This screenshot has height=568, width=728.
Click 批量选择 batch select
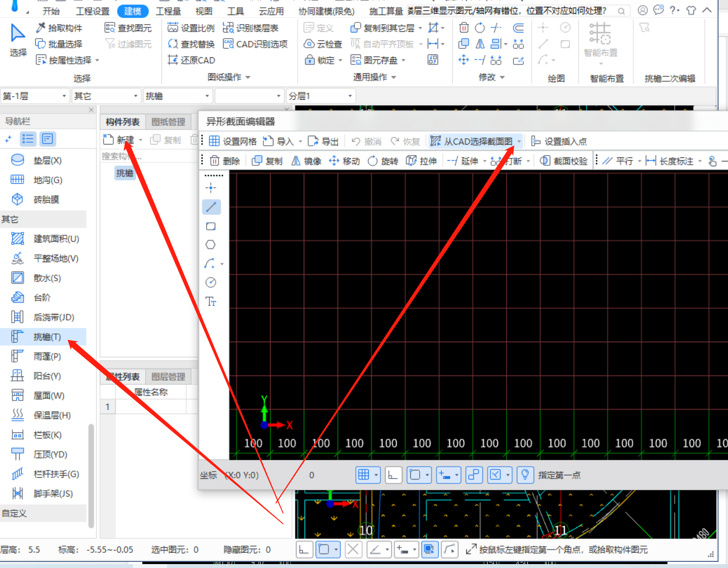(59, 44)
